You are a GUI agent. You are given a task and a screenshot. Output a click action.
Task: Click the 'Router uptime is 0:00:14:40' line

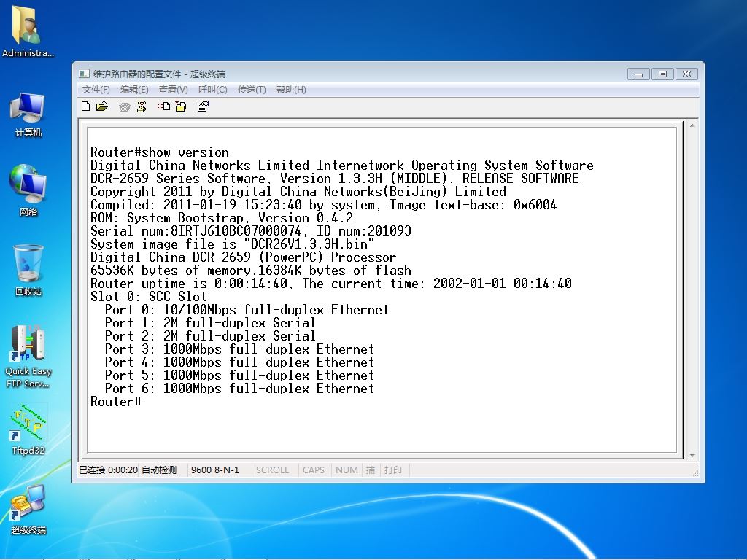click(331, 284)
